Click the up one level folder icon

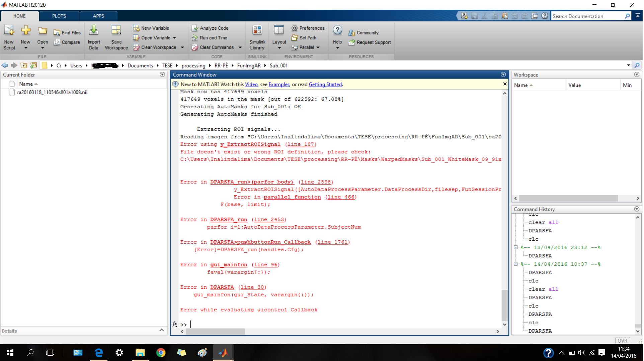coord(24,65)
